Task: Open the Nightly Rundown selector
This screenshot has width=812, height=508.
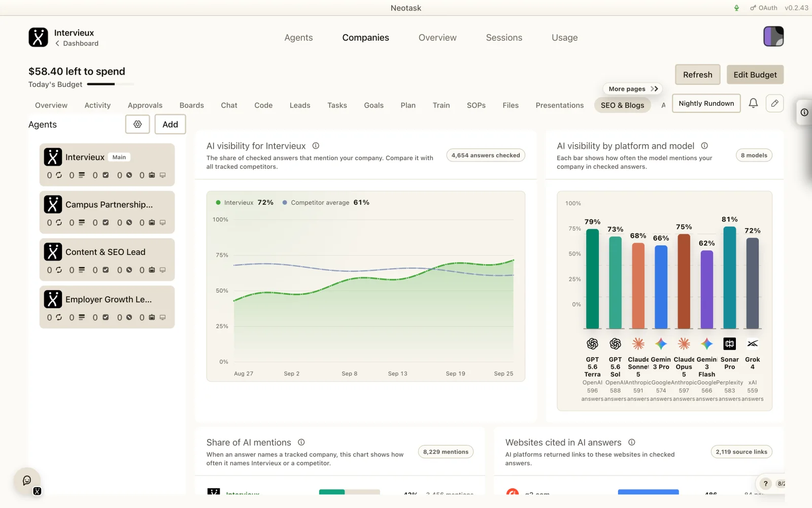Action: pyautogui.click(x=706, y=103)
